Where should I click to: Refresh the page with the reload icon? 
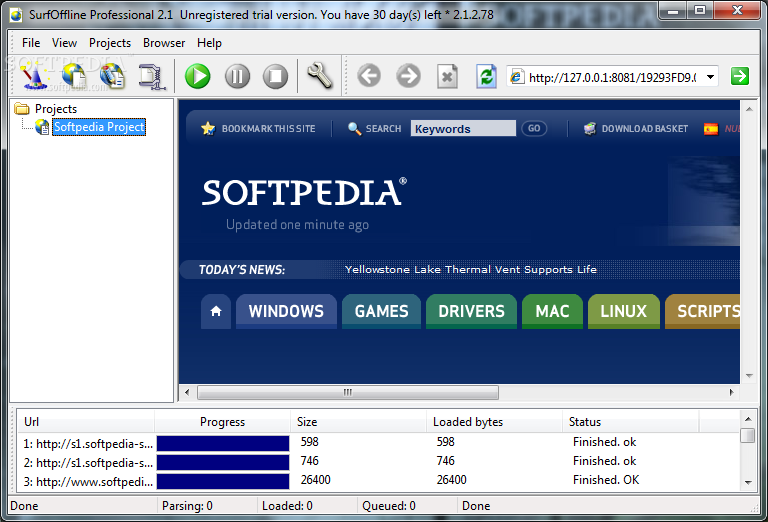486,76
